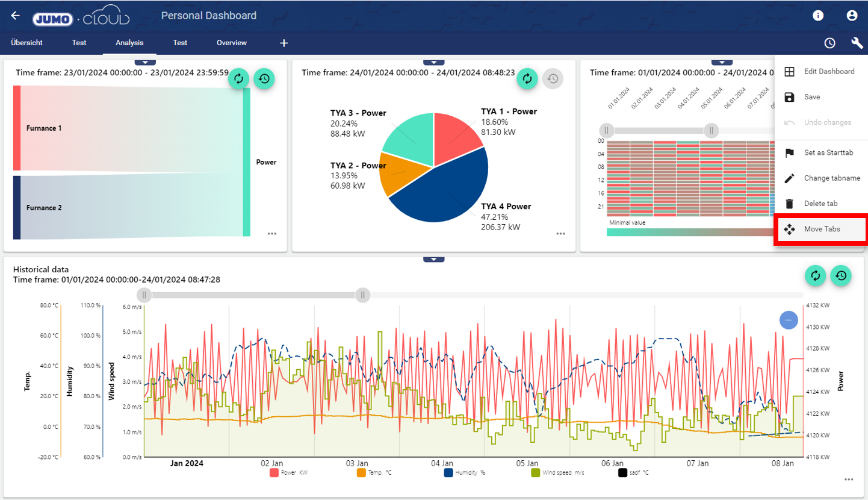Refresh the Historical data chart
The height and width of the screenshot is (500, 868).
point(816,275)
